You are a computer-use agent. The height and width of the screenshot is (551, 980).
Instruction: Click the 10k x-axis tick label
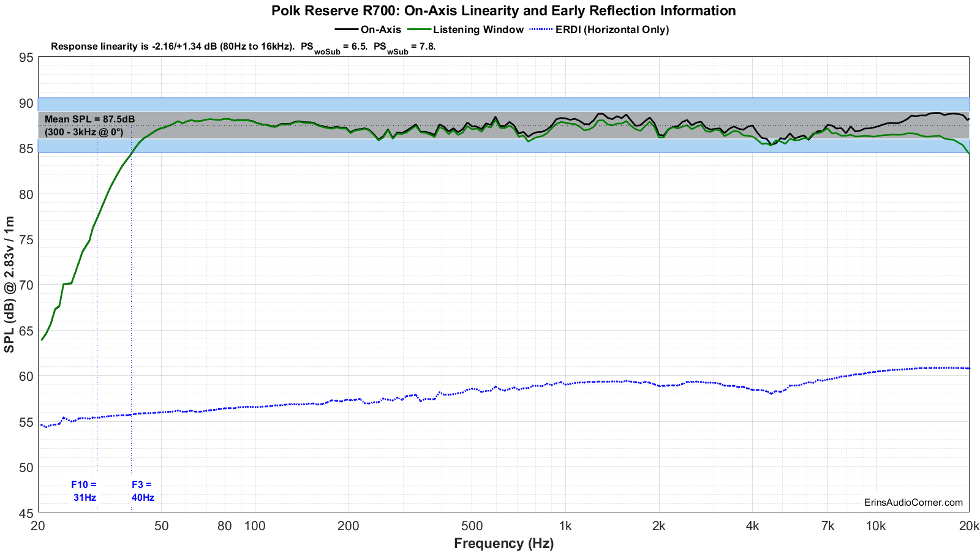tap(875, 526)
